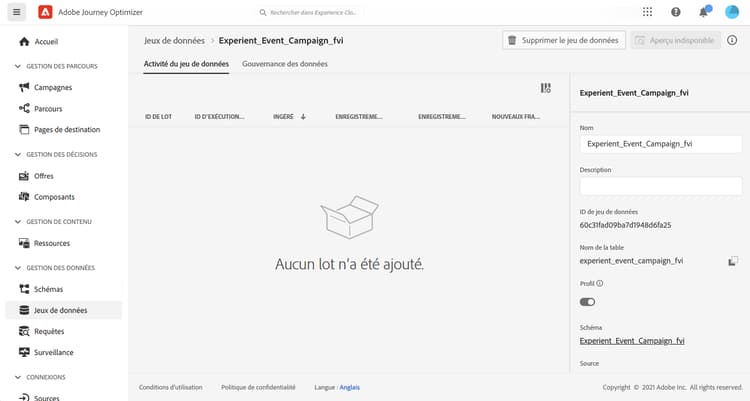Sort by the Ingéré column arrow
The width and height of the screenshot is (750, 401).
[303, 117]
